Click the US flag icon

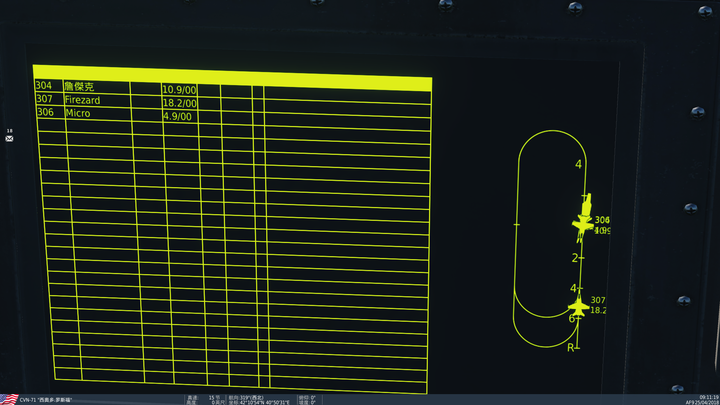click(9, 399)
